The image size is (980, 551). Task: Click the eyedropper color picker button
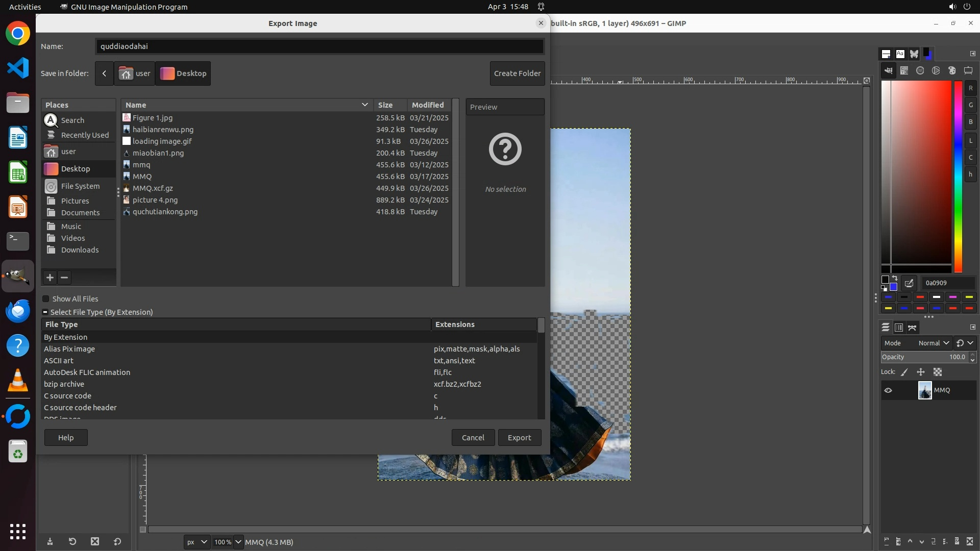coord(909,283)
